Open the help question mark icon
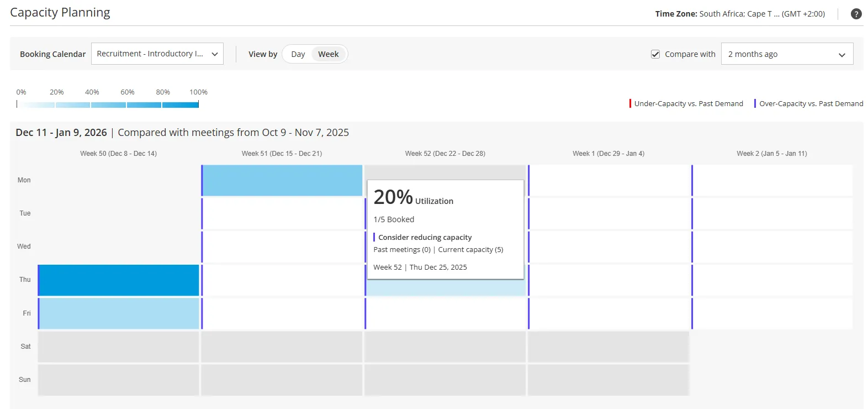The image size is (868, 409). pos(856,14)
